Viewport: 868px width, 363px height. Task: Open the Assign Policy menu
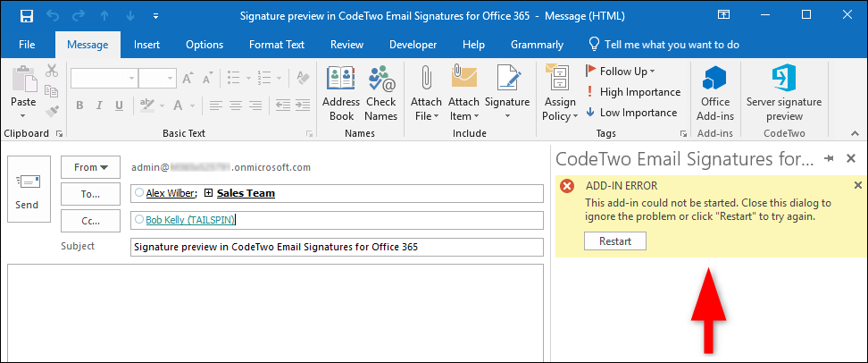tap(560, 94)
